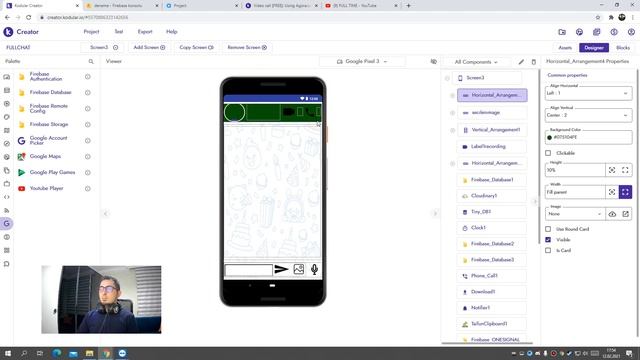Select Google Play Games in the palette
The image size is (640, 360).
tap(52, 173)
